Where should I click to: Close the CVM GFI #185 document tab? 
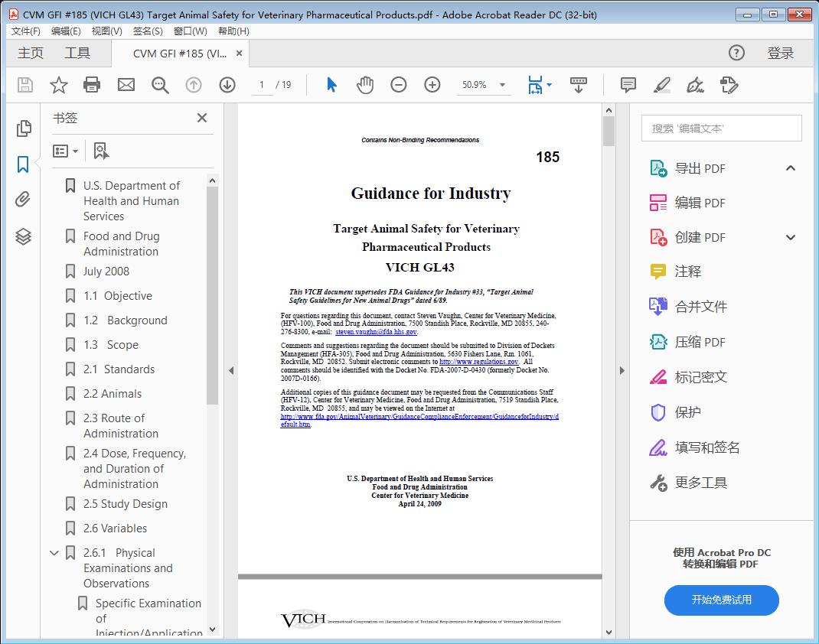(240, 54)
